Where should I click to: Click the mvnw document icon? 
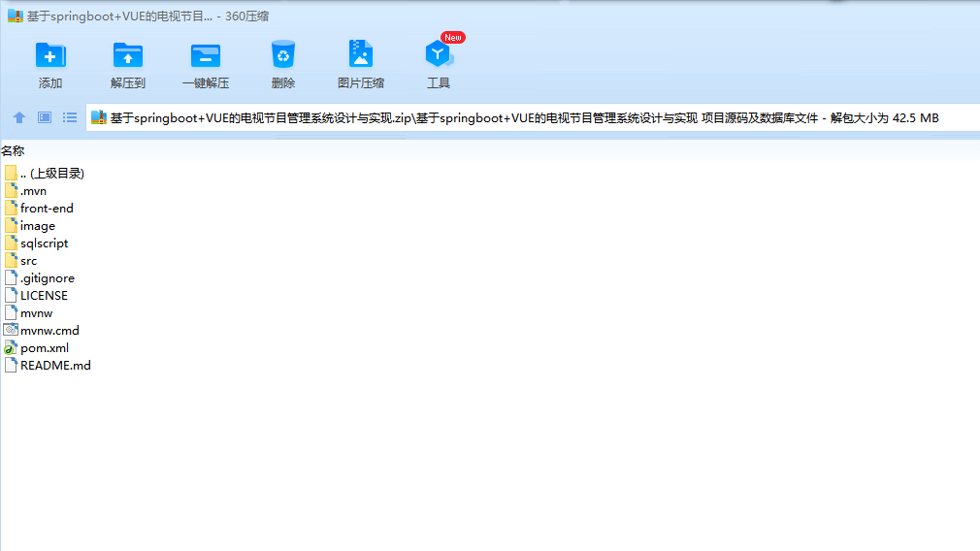click(11, 313)
